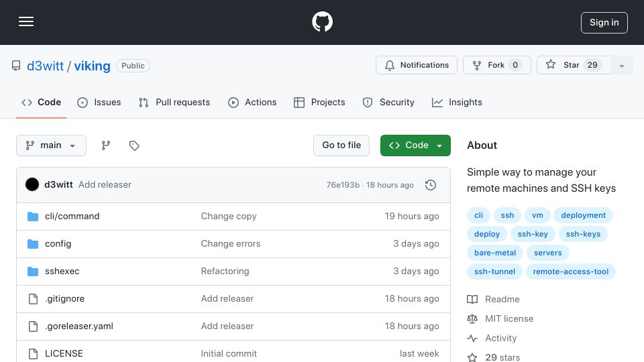
Task: Open the LICENSE file
Action: (64, 353)
